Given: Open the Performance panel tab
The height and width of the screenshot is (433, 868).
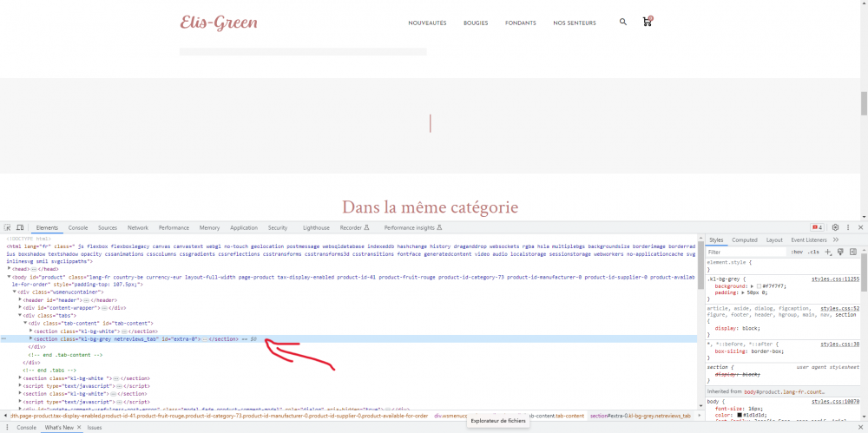Looking at the screenshot, I should coord(174,227).
